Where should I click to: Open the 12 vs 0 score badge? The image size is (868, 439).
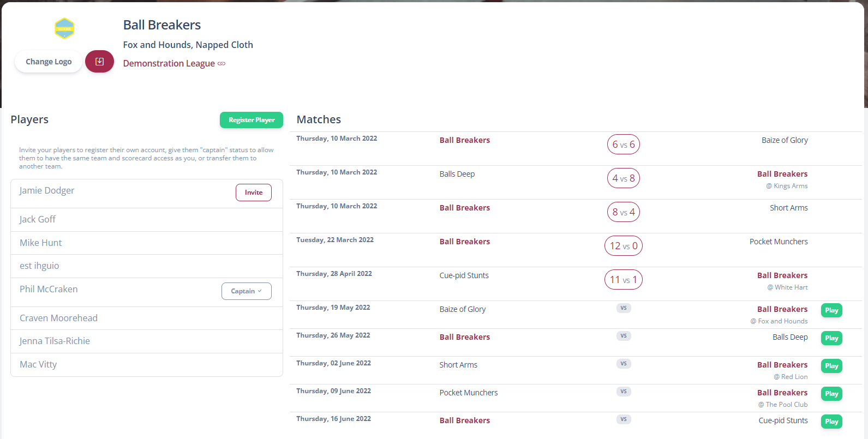click(x=623, y=246)
